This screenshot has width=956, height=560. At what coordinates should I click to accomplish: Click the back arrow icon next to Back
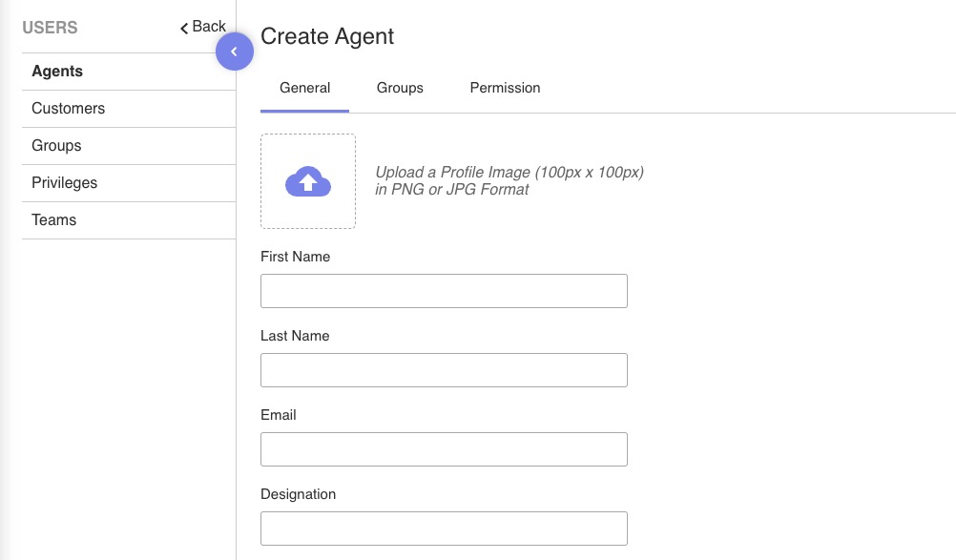tap(184, 28)
